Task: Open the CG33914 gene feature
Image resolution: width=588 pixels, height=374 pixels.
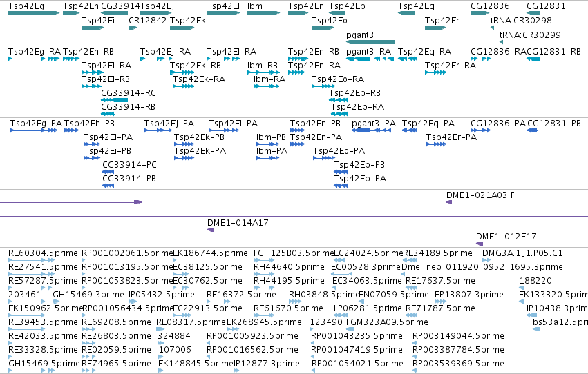Action: coord(115,13)
